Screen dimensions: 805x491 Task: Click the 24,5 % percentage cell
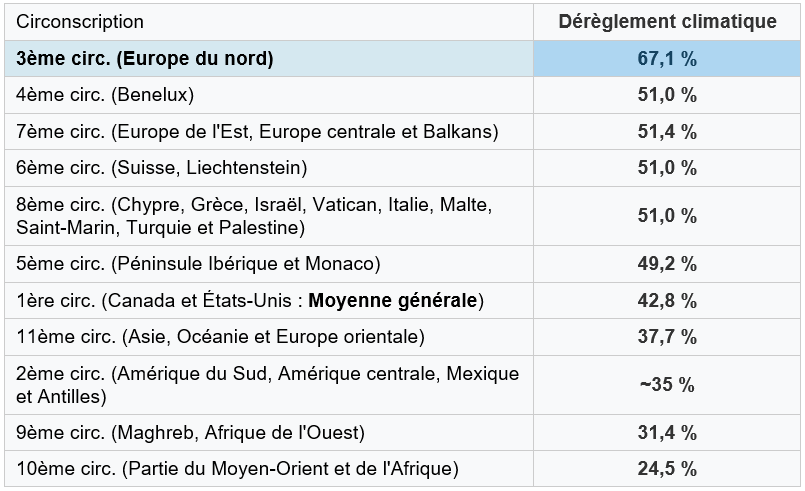[x=667, y=468]
